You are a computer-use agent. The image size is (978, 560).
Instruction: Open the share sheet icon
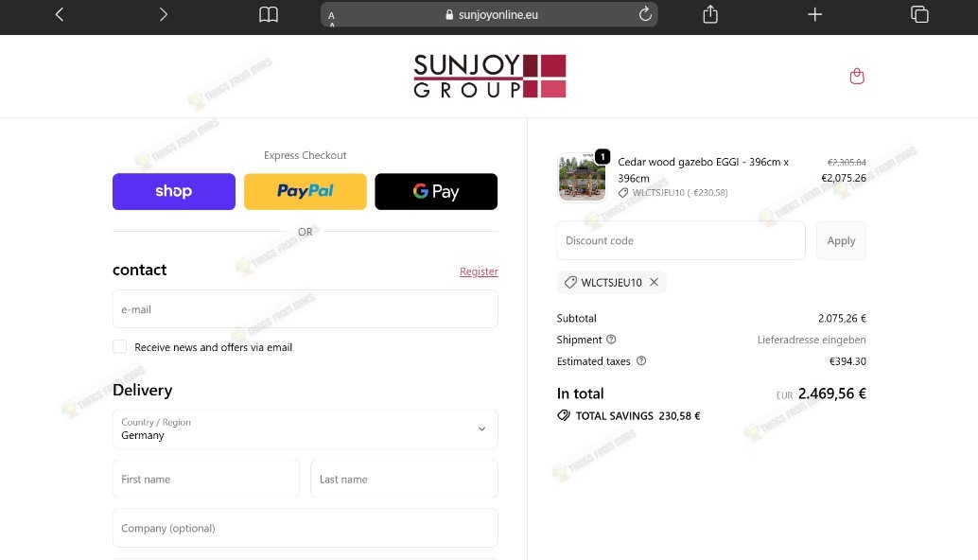pos(710,14)
